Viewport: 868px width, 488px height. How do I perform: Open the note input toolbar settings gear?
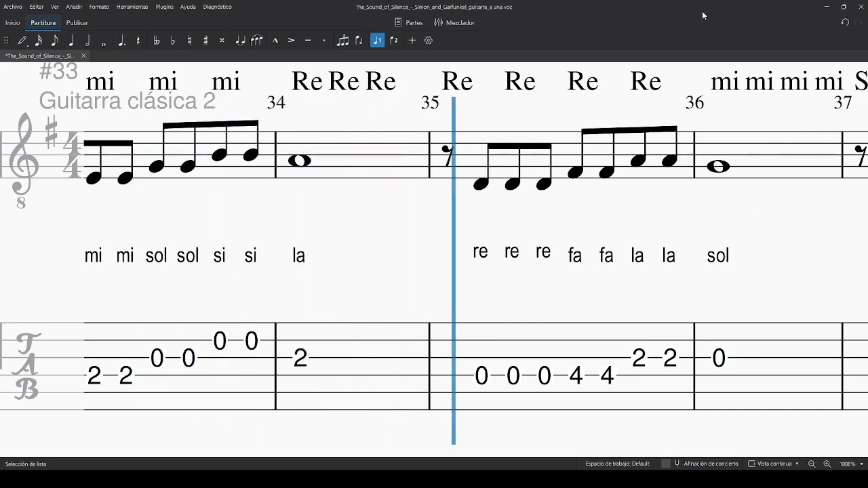click(429, 41)
